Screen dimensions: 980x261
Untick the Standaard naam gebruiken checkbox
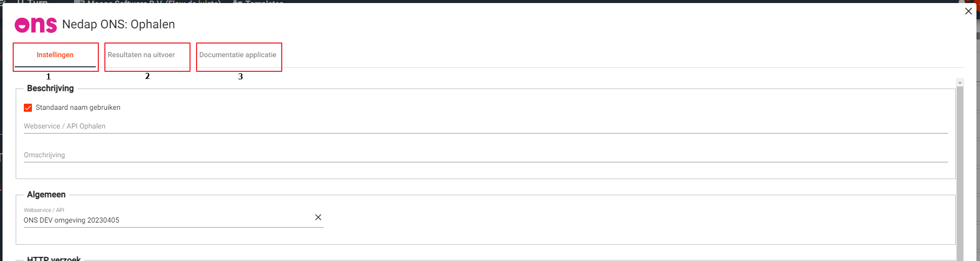[x=28, y=108]
